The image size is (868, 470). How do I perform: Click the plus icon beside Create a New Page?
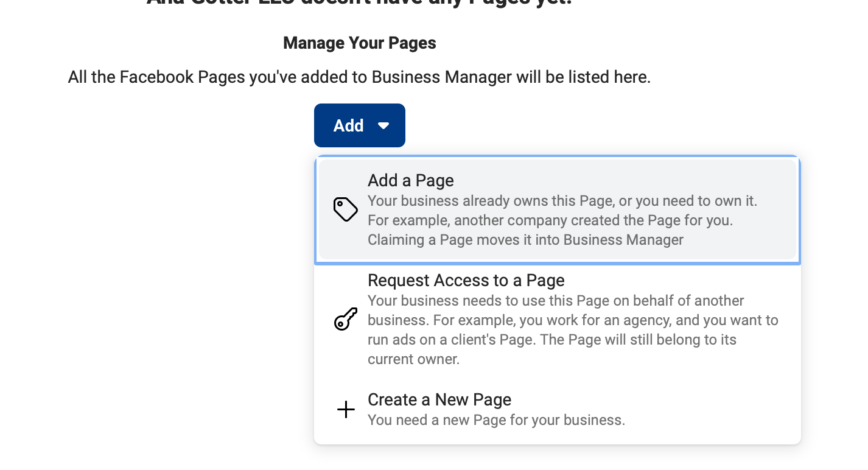tap(346, 410)
